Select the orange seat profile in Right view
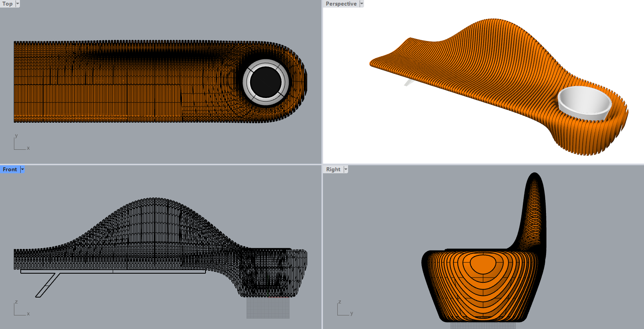This screenshot has height=329, width=644. coord(483,285)
